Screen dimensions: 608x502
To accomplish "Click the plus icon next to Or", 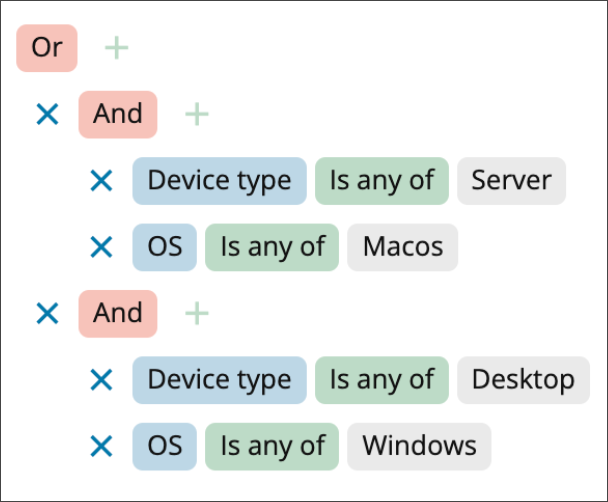I will pyautogui.click(x=117, y=48).
